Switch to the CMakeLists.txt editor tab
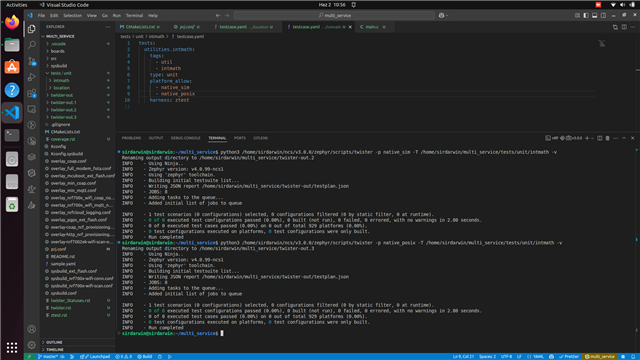Screen dimensions: 640x360 (139, 27)
